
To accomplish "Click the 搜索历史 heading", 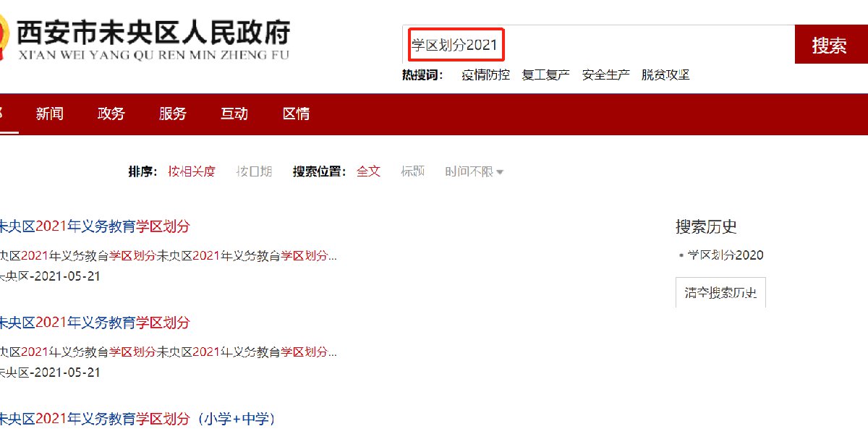I will click(706, 226).
